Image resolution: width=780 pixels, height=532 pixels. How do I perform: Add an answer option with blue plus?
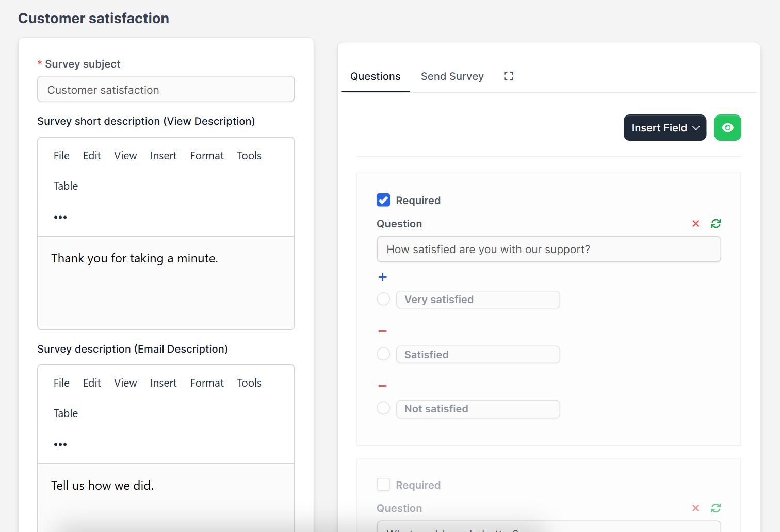[383, 277]
